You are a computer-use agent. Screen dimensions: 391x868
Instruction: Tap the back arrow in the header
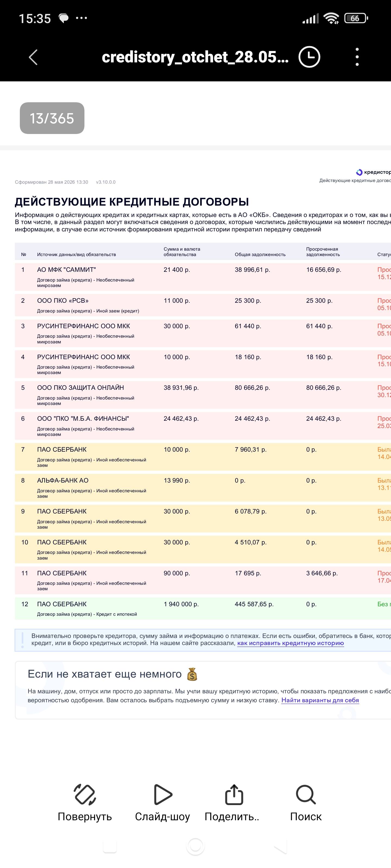point(33,57)
